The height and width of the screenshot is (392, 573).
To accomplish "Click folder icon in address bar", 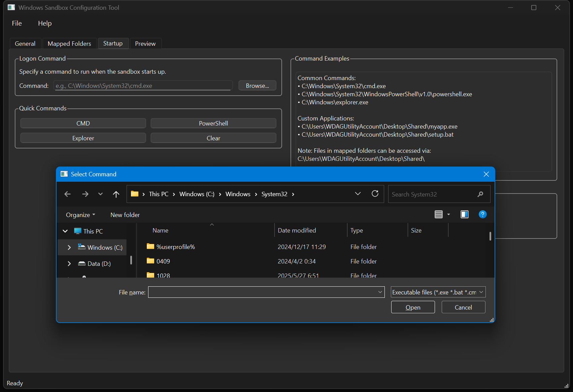I will click(135, 194).
